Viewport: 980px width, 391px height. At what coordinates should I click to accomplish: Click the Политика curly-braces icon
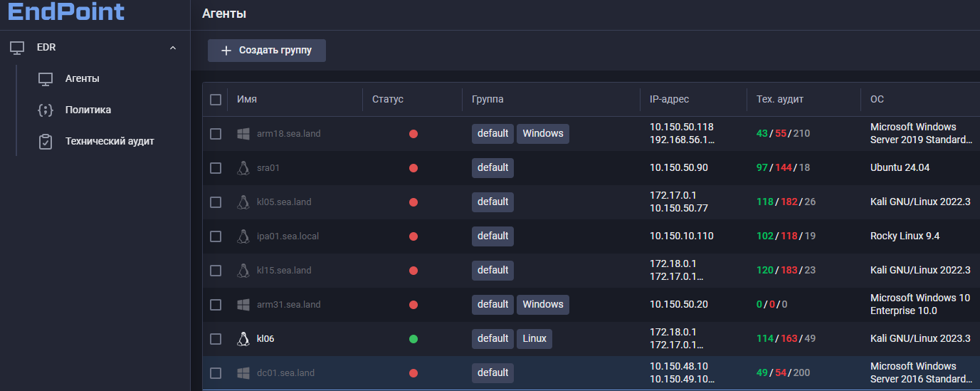(x=46, y=110)
